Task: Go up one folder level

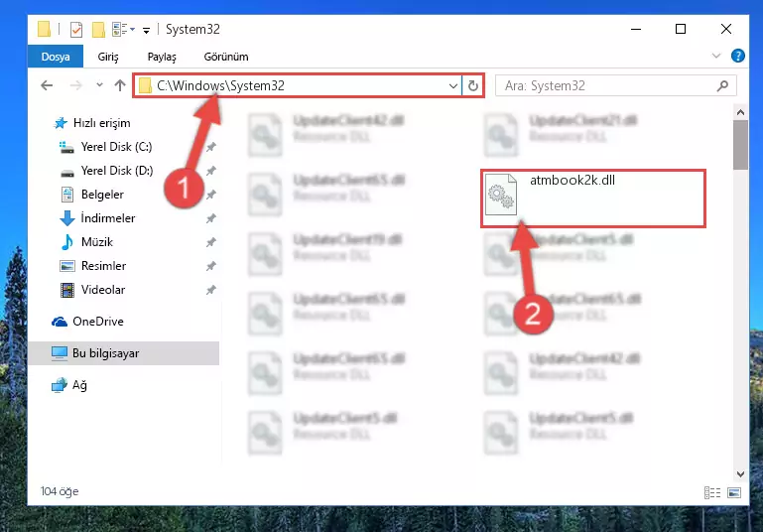Action: coord(120,85)
